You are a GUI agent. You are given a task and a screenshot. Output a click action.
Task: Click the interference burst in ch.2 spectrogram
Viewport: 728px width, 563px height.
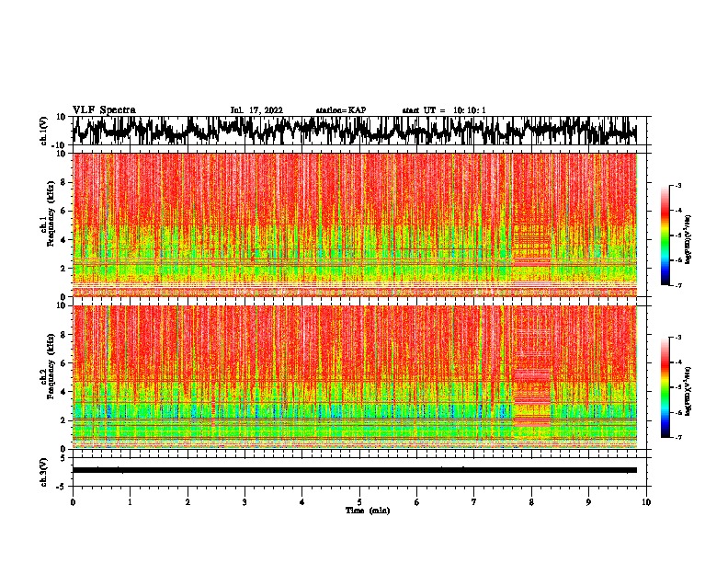pos(532,376)
